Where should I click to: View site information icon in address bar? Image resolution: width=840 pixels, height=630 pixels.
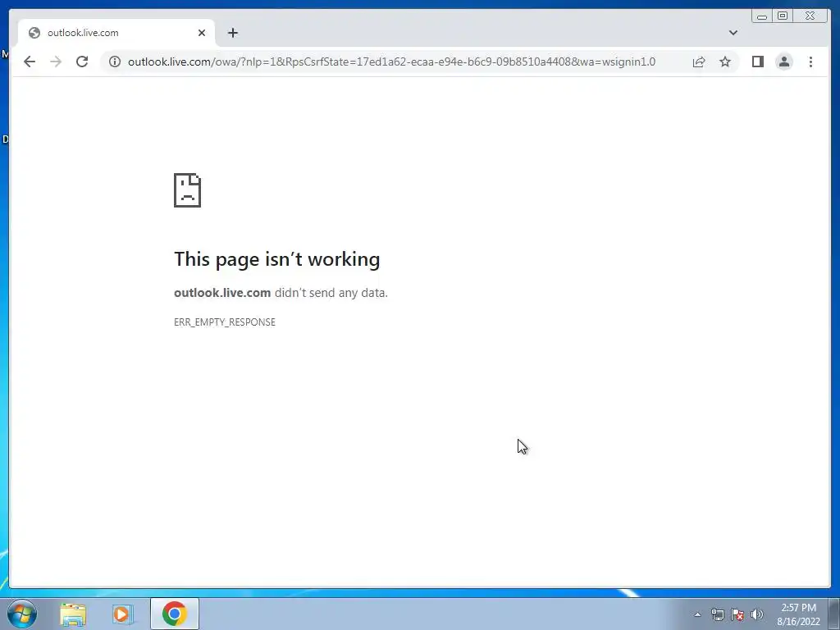[x=115, y=62]
